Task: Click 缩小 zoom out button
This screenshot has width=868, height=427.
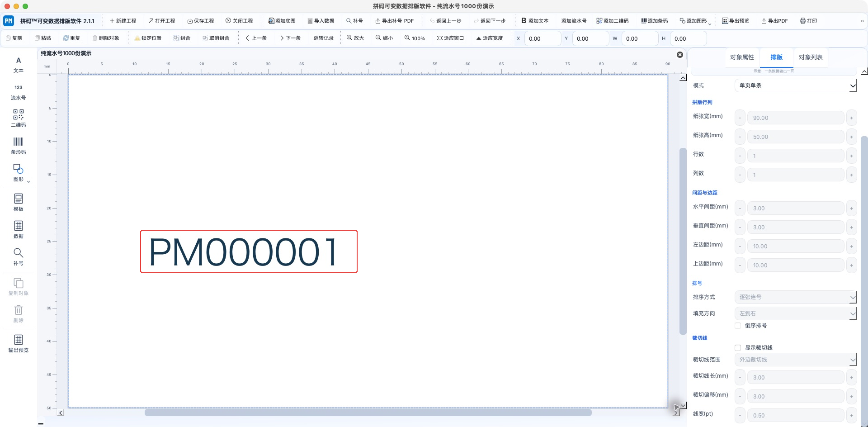Action: (384, 38)
